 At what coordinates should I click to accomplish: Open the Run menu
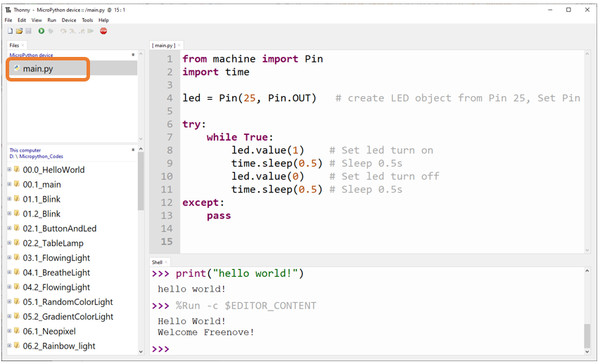51,20
